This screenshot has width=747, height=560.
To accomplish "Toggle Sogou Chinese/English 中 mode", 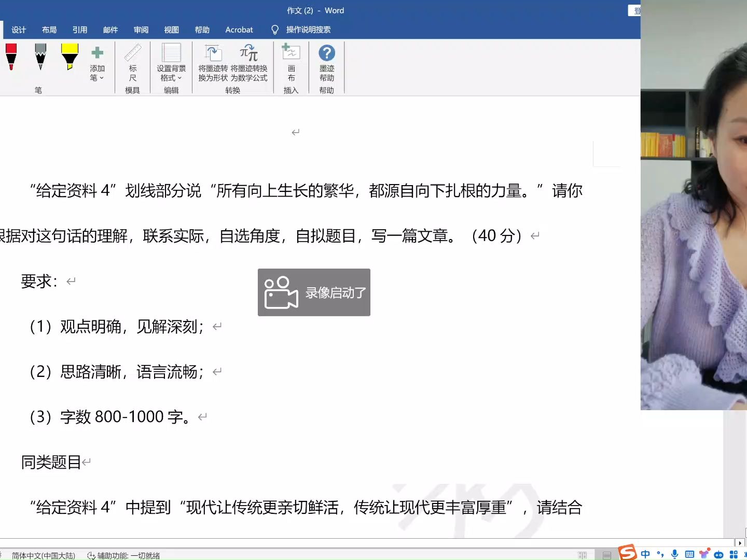I will (x=645, y=554).
